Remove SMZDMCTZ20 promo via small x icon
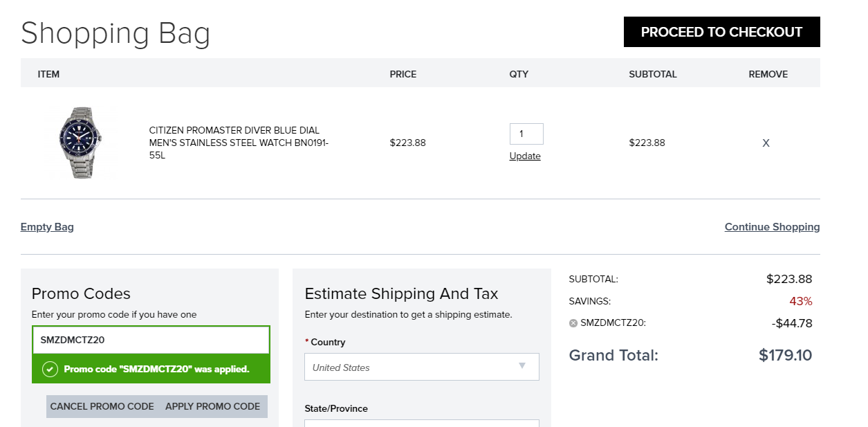The image size is (868, 427). click(x=573, y=323)
